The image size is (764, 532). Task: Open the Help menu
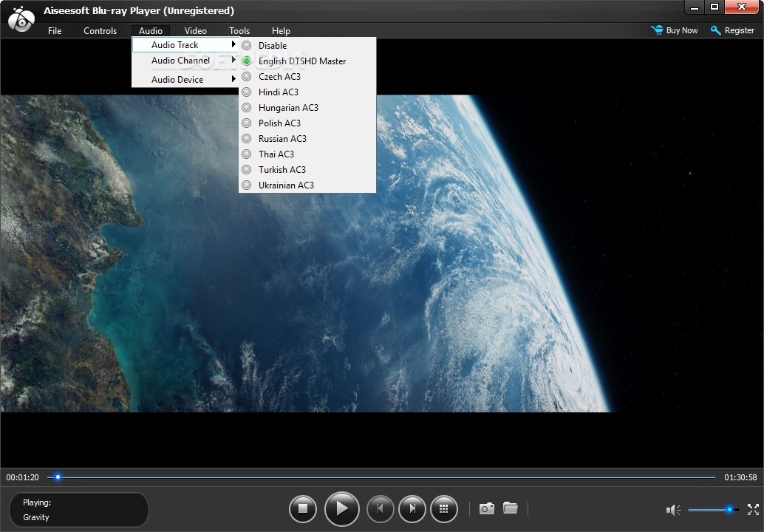tap(281, 31)
